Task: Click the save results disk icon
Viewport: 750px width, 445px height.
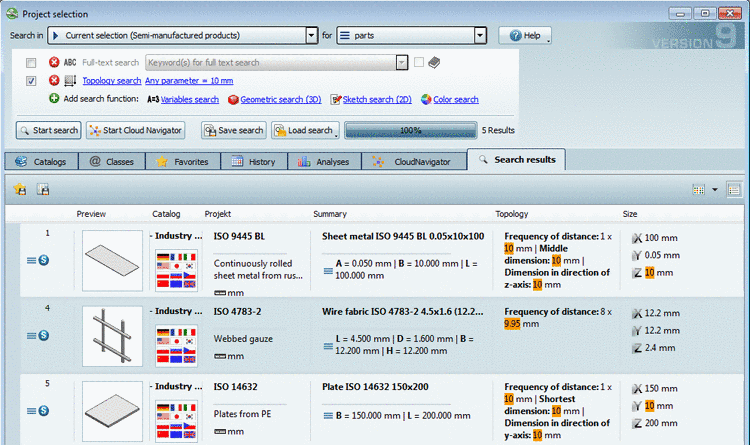Action: [43, 189]
